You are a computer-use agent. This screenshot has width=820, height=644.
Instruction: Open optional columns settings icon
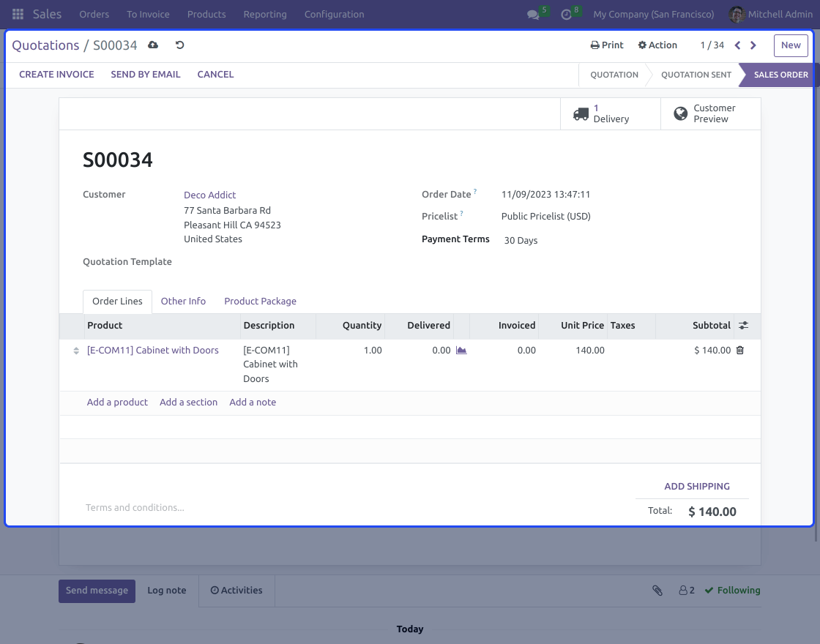tap(743, 325)
